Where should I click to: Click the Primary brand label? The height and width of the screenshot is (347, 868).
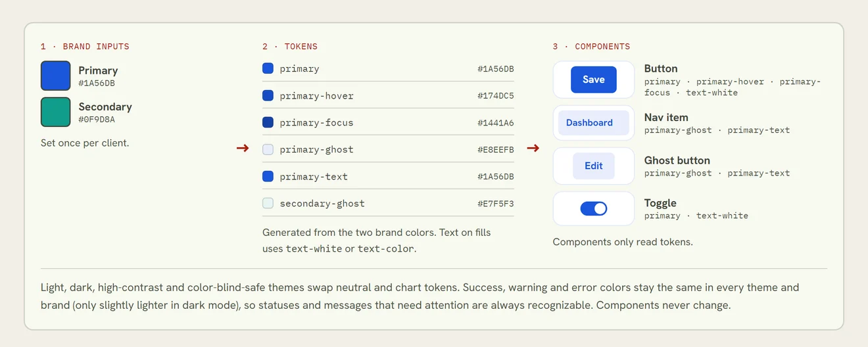click(x=98, y=70)
